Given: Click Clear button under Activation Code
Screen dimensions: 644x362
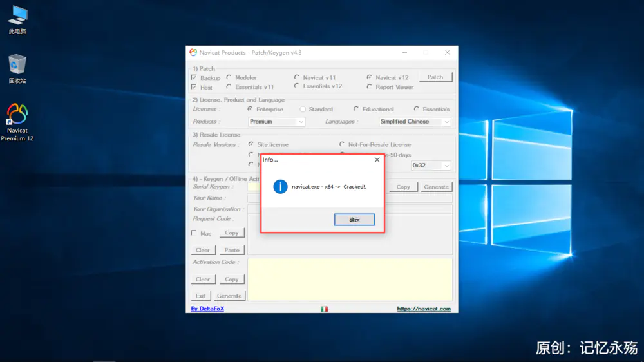Looking at the screenshot, I should coord(203,279).
